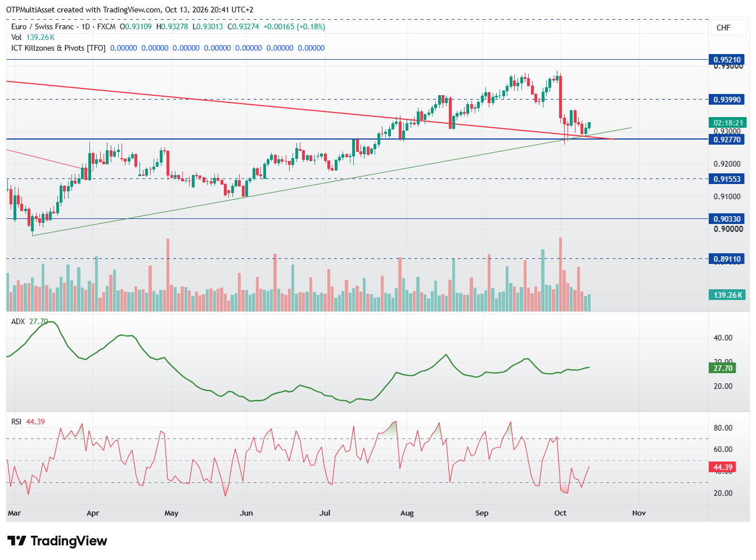This screenshot has height=560, width=756.
Task: Select the 0.93990 price level label
Action: (727, 100)
